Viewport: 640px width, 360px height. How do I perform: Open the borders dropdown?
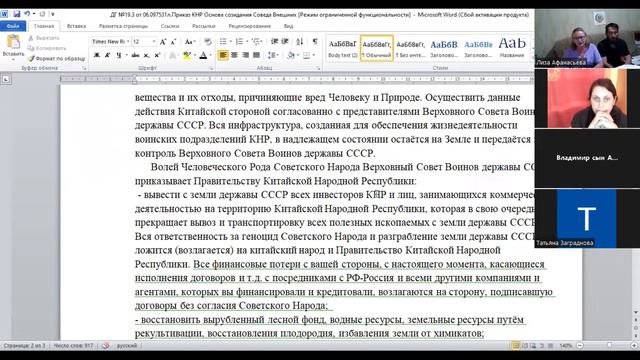313,55
